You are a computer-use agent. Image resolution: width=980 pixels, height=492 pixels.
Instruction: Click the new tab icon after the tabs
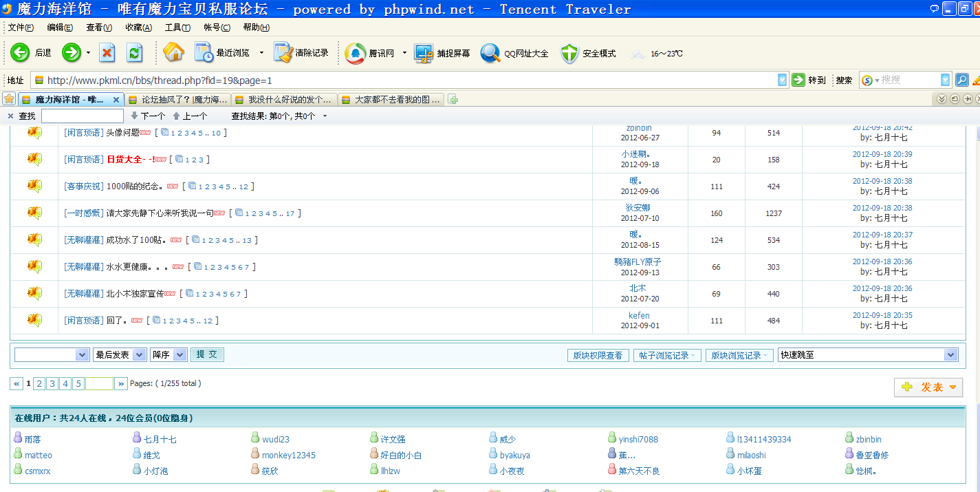click(453, 99)
